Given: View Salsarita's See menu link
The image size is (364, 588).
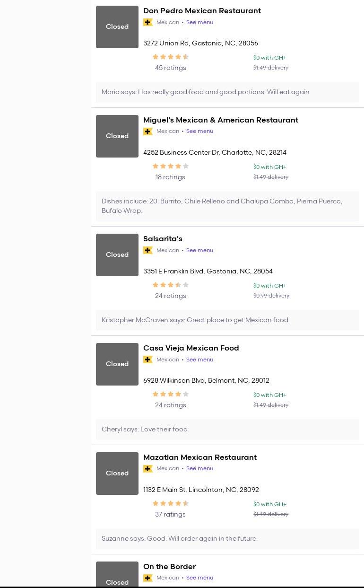Looking at the screenshot, I should [199, 250].
